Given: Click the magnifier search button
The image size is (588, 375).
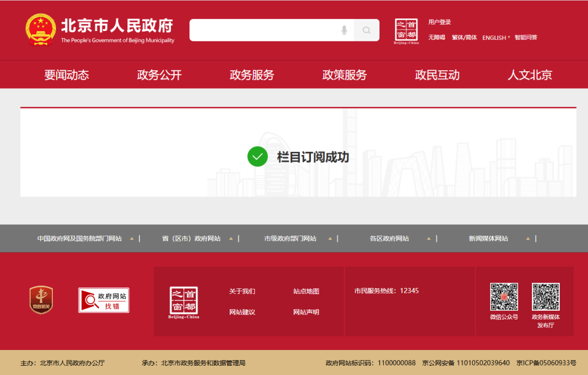Looking at the screenshot, I should pos(366,30).
